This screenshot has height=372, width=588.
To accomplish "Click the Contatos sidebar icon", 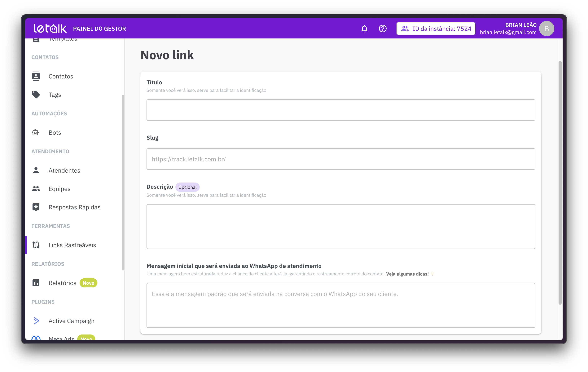I will (36, 76).
